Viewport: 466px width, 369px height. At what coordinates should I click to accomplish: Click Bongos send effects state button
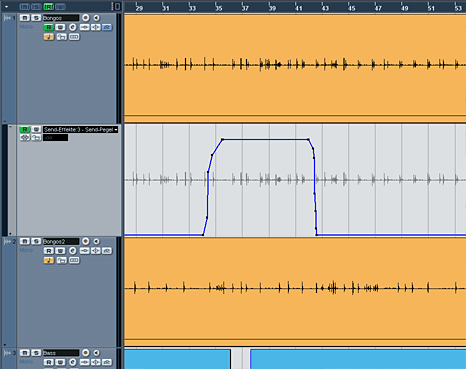107,27
